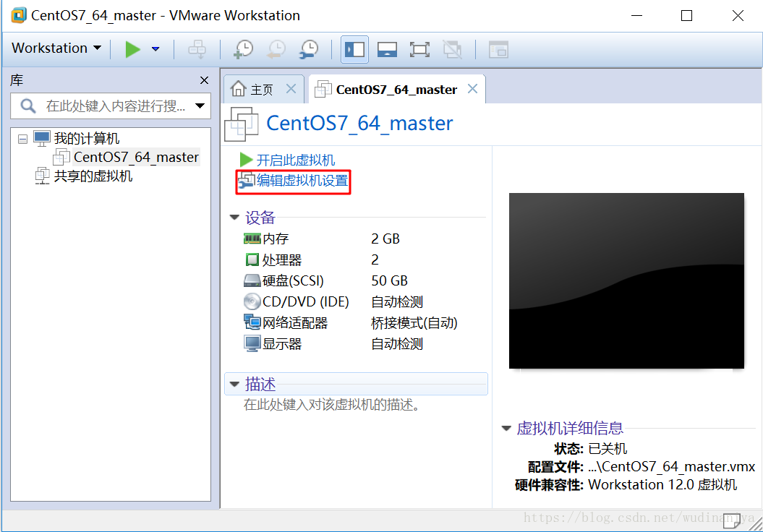Click the 50 GB disk value
This screenshot has height=532, width=763.
pyautogui.click(x=389, y=280)
